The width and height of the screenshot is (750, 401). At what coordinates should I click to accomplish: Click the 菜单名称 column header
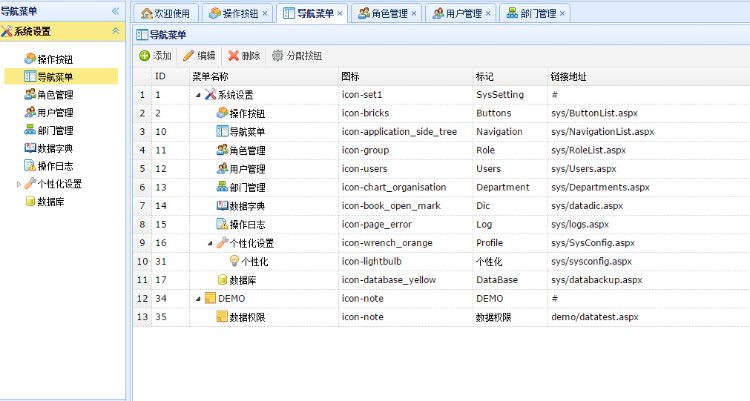(264, 77)
